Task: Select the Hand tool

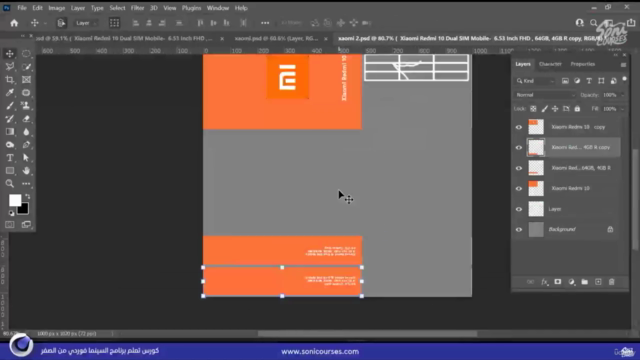Action: (x=26, y=171)
